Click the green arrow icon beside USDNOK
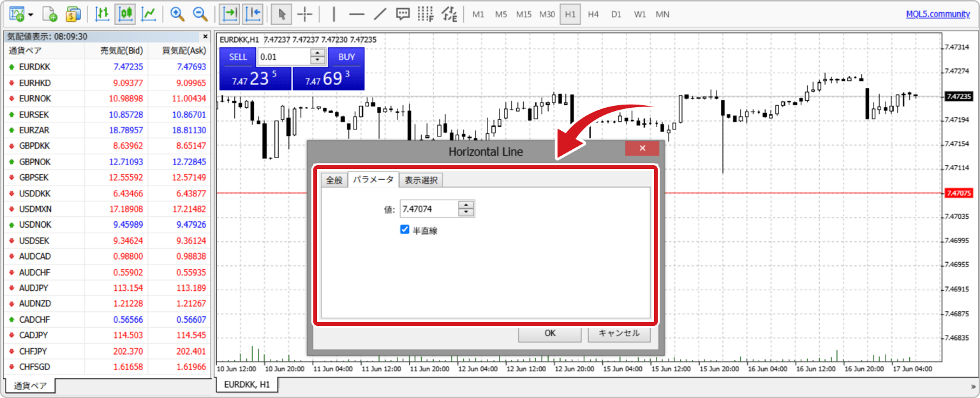This screenshot has width=980, height=398. click(11, 225)
